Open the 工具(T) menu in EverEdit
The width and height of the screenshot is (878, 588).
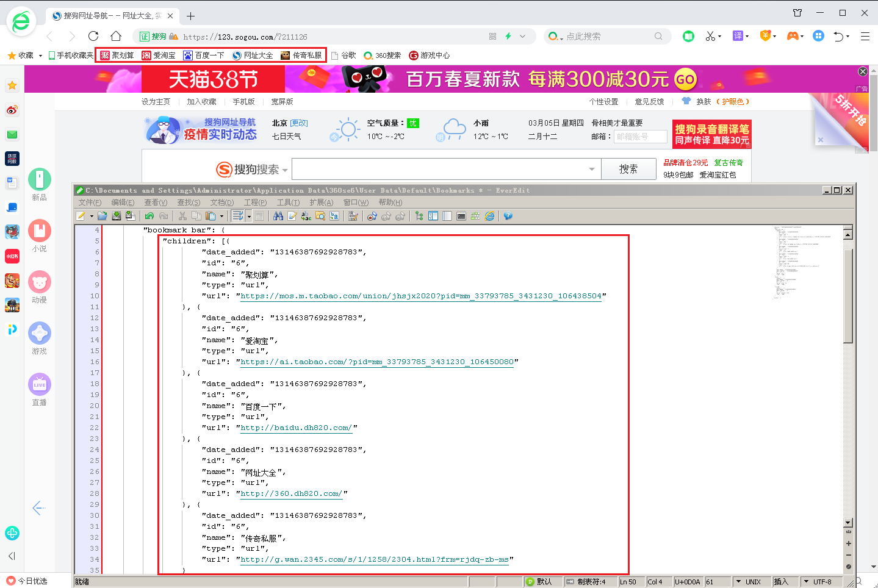pyautogui.click(x=288, y=203)
